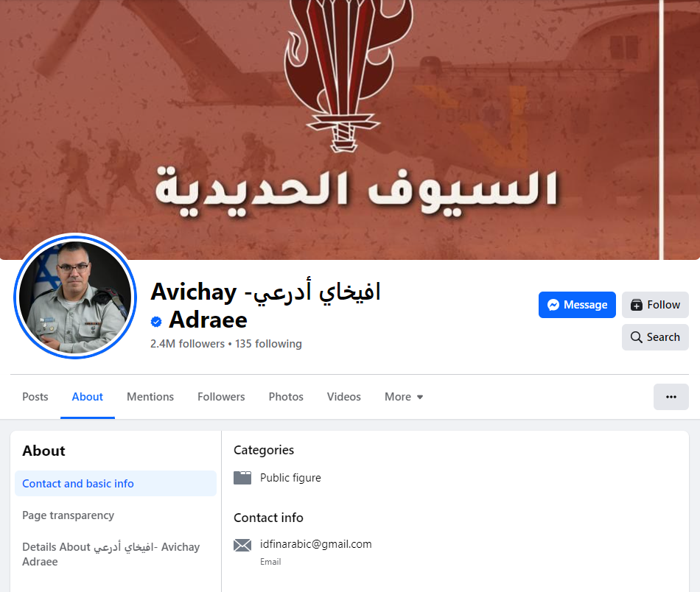Click the idfinarabic@gmail.com email link
Image resolution: width=700 pixels, height=592 pixels.
pyautogui.click(x=315, y=544)
